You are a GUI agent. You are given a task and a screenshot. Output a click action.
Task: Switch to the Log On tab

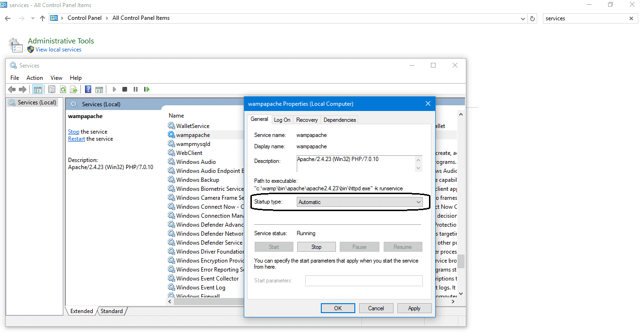point(282,120)
